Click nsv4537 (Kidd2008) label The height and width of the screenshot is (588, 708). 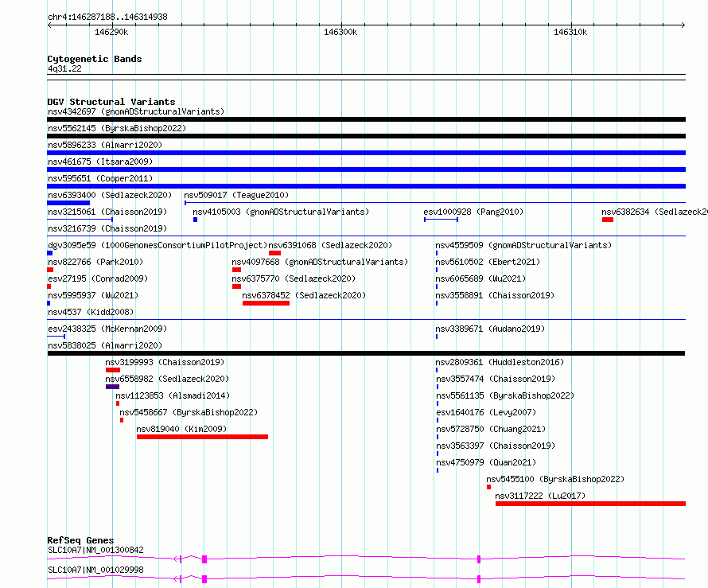(x=91, y=312)
